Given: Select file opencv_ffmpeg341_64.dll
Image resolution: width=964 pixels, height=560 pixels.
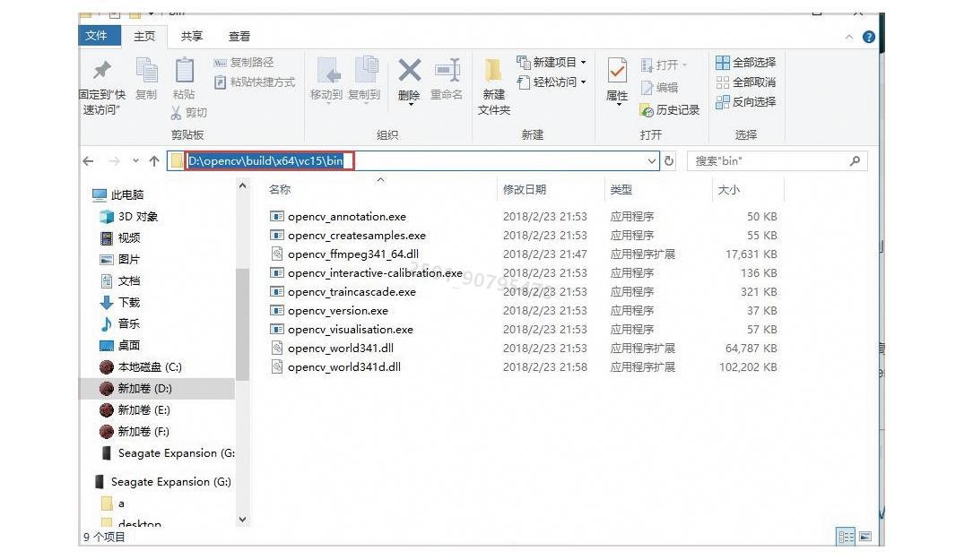Looking at the screenshot, I should pyautogui.click(x=344, y=254).
